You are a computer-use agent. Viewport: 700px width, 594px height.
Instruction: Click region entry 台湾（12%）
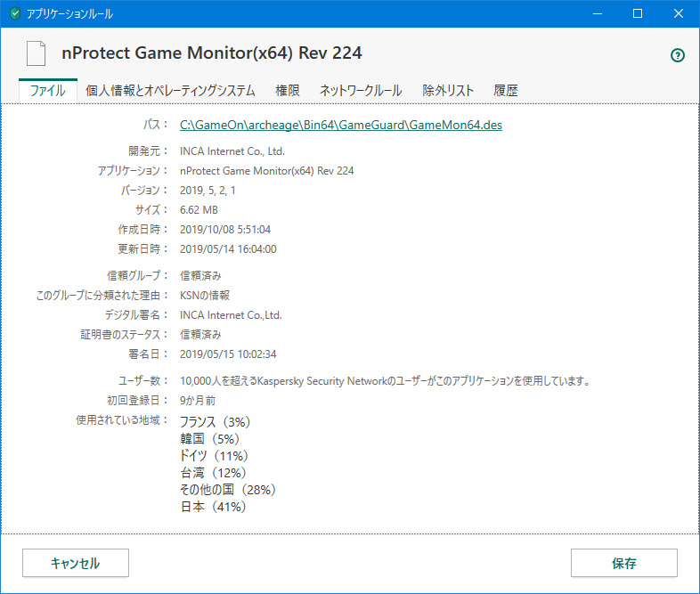[214, 473]
